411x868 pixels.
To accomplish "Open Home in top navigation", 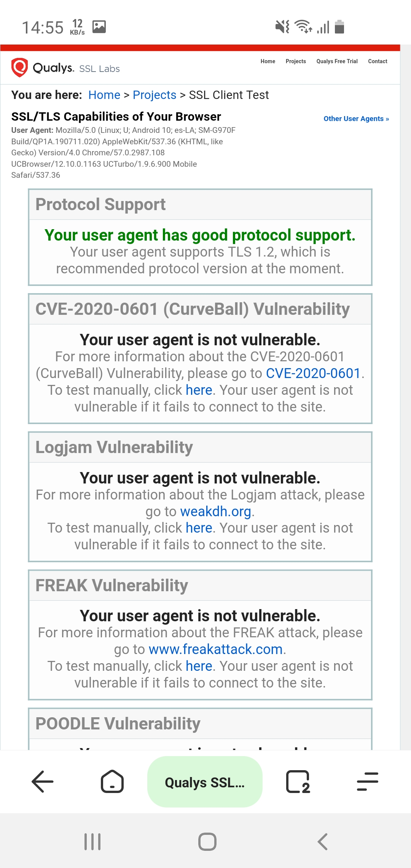I will click(x=268, y=61).
